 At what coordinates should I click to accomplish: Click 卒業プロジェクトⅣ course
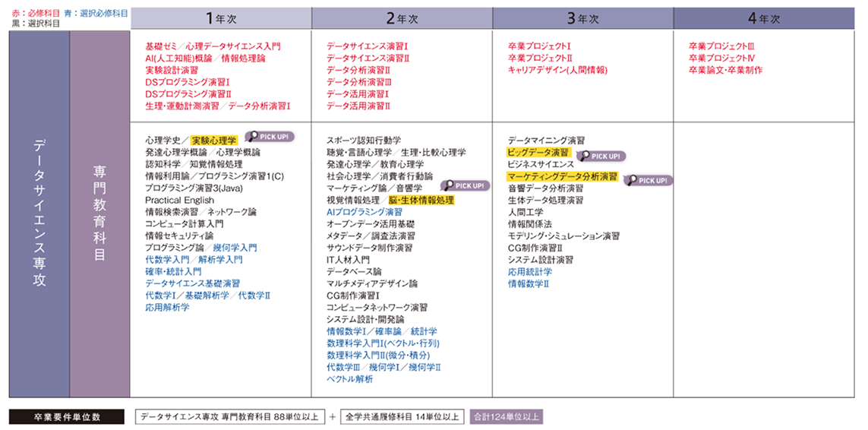click(x=722, y=58)
